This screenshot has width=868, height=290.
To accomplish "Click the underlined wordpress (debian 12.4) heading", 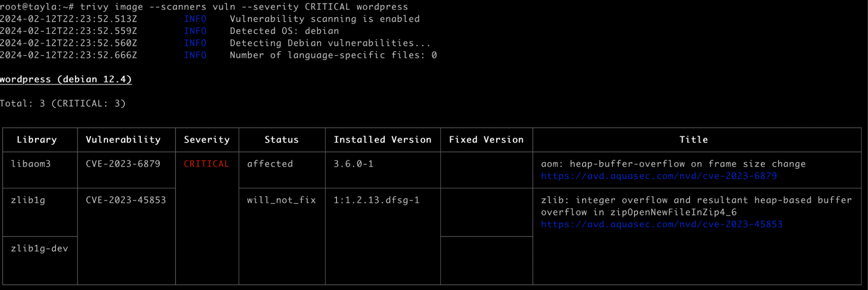I will [66, 79].
